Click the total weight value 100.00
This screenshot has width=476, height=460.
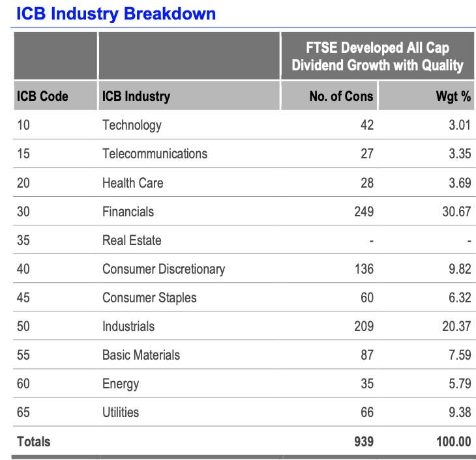pos(453,441)
